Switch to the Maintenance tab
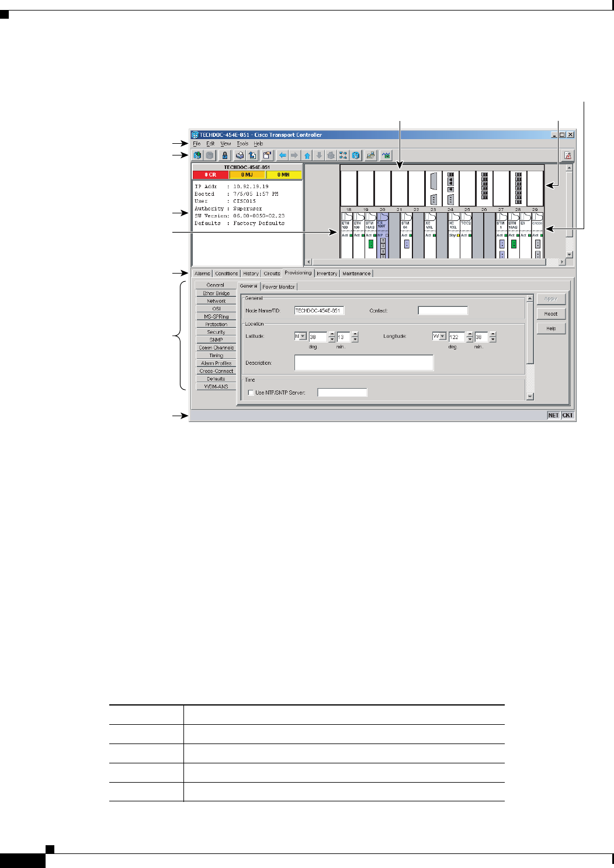 tap(356, 274)
